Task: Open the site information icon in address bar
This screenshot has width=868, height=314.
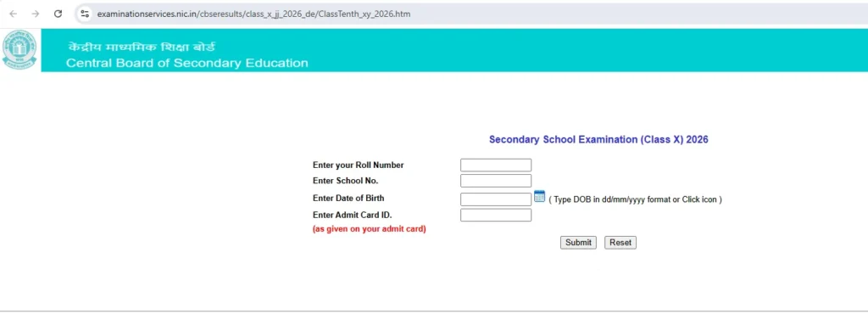Action: pos(85,14)
